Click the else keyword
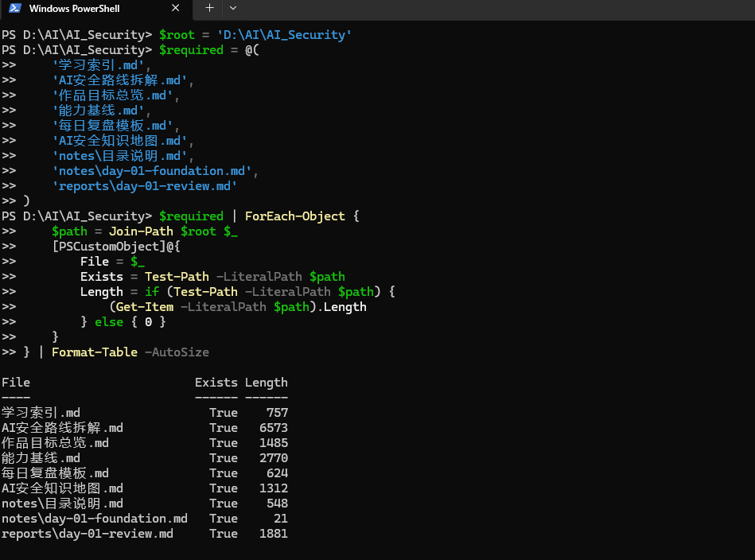 tap(109, 321)
